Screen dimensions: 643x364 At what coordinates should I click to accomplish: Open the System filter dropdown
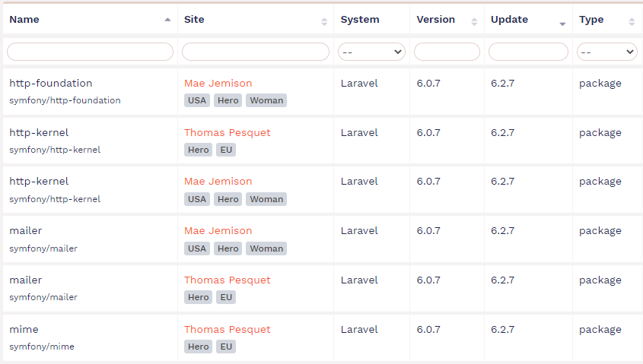(371, 52)
